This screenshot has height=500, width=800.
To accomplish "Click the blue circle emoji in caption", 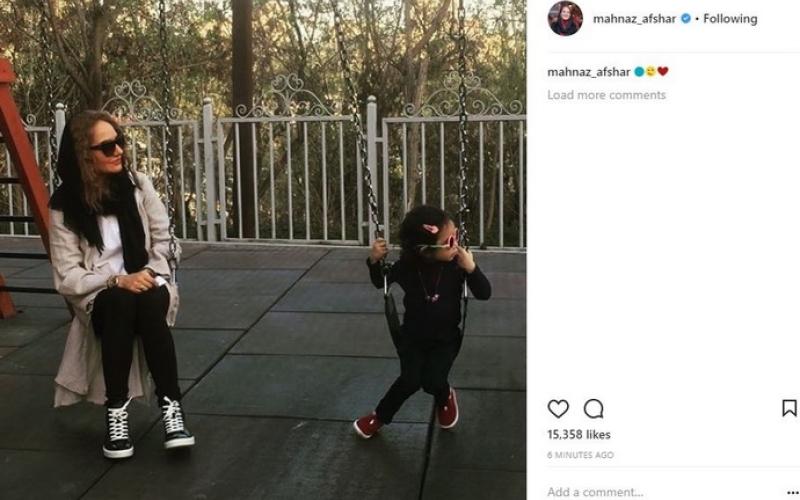I will coord(639,72).
